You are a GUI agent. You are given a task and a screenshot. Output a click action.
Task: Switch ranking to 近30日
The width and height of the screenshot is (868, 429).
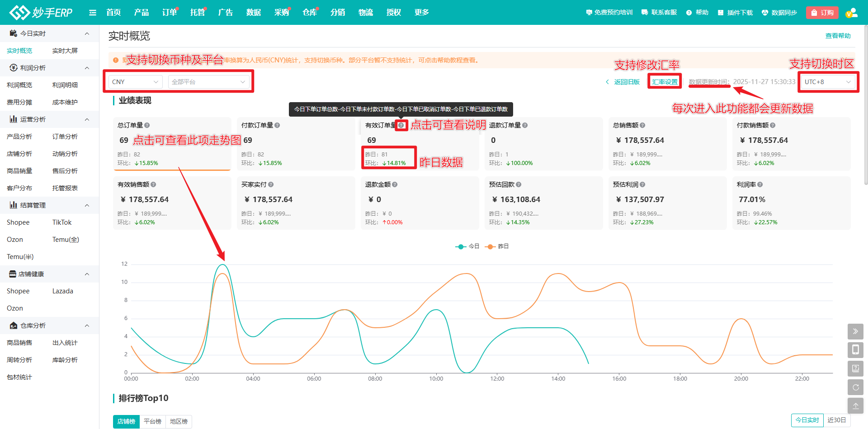[836, 420]
